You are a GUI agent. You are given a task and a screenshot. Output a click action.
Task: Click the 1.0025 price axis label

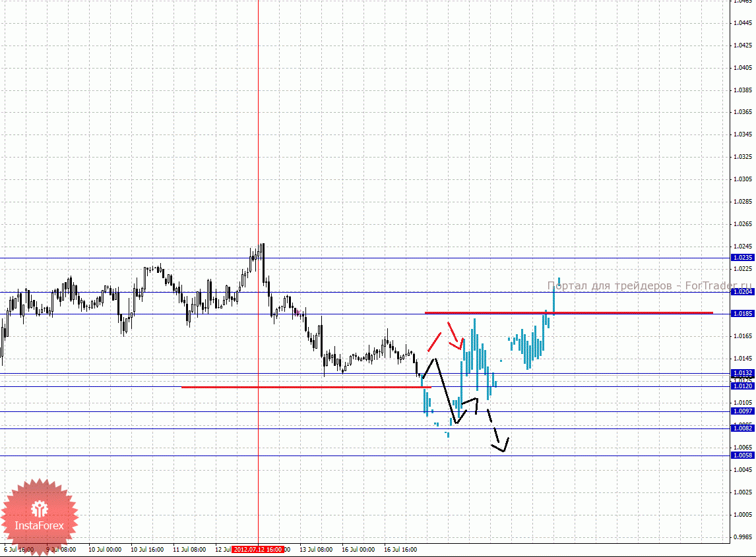pos(743,492)
